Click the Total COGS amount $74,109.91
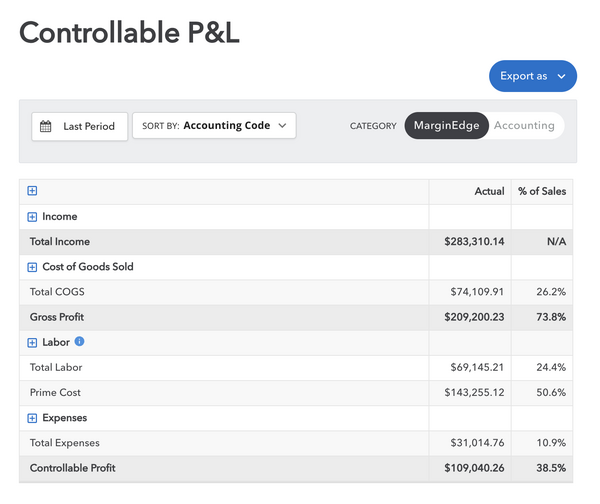Screen dimensions: 600x504 coord(477,292)
